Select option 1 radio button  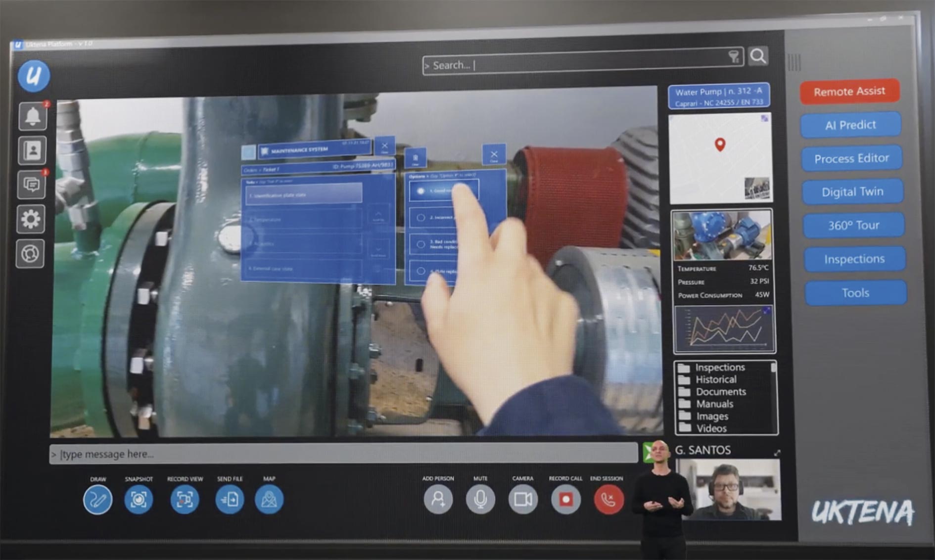coord(421,191)
